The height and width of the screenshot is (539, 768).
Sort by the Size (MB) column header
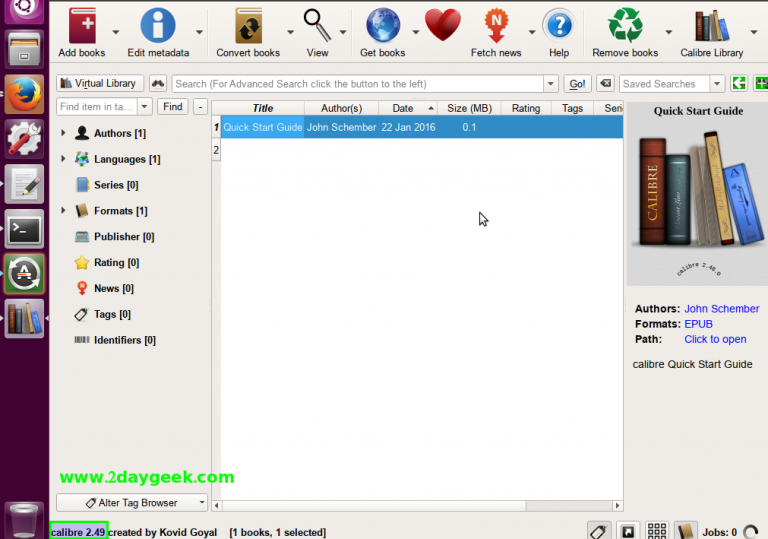coord(469,108)
